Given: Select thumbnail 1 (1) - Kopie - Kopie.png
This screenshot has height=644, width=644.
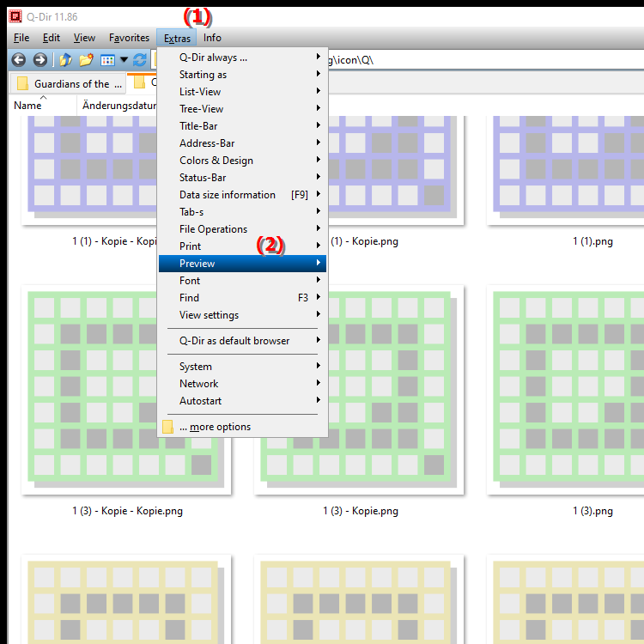Looking at the screenshot, I should [x=89, y=170].
